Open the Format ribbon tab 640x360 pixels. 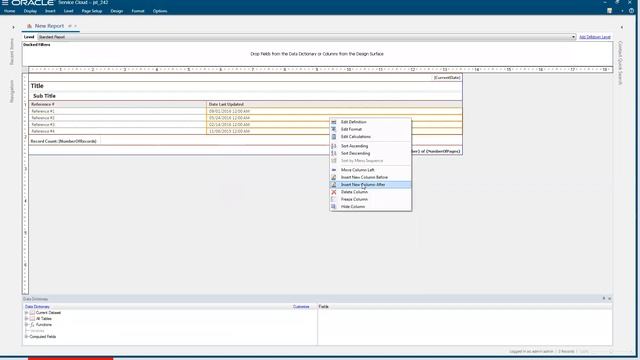point(138,11)
